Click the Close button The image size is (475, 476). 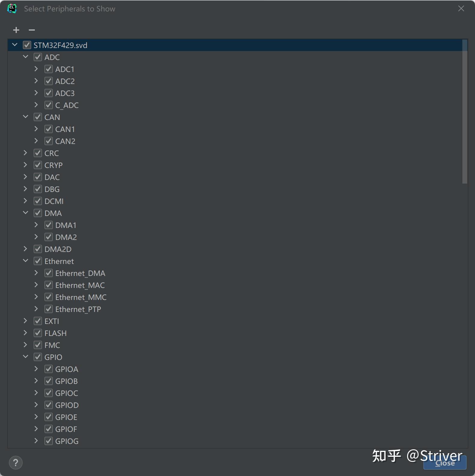click(445, 463)
